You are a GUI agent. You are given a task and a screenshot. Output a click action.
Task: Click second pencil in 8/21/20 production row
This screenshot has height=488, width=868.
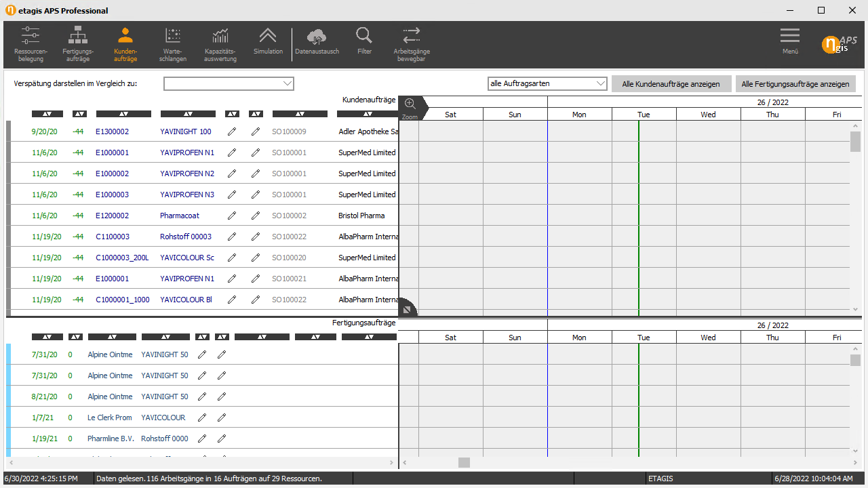(x=222, y=396)
